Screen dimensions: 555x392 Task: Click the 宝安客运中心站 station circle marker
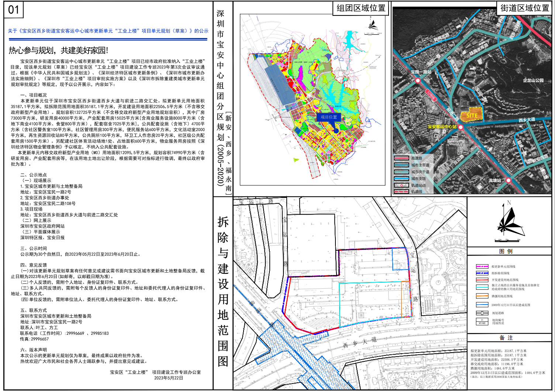(x=461, y=127)
